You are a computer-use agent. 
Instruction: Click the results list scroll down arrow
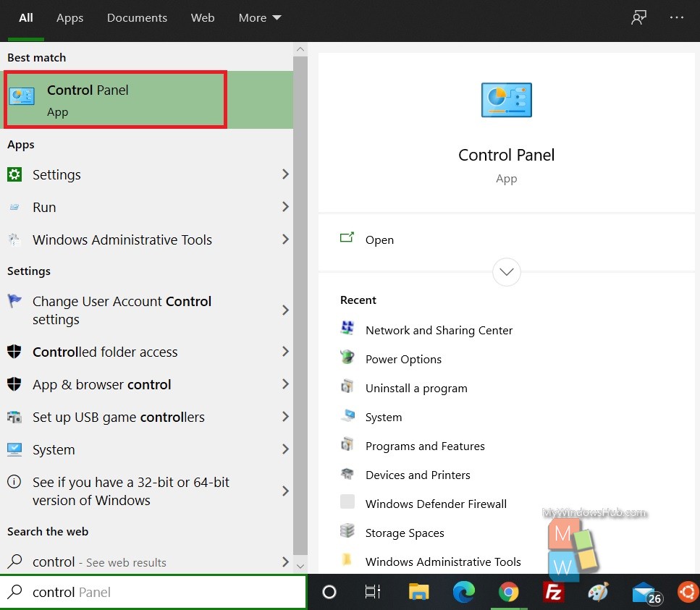300,567
